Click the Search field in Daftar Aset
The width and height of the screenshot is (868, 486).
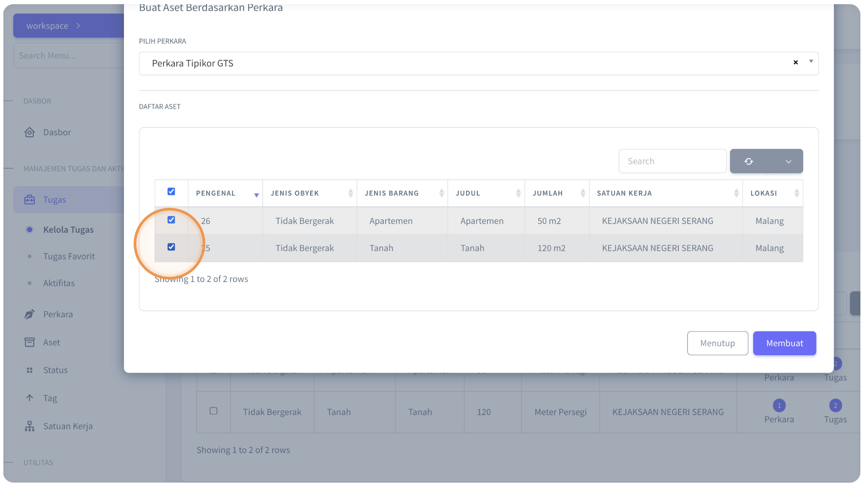point(672,161)
